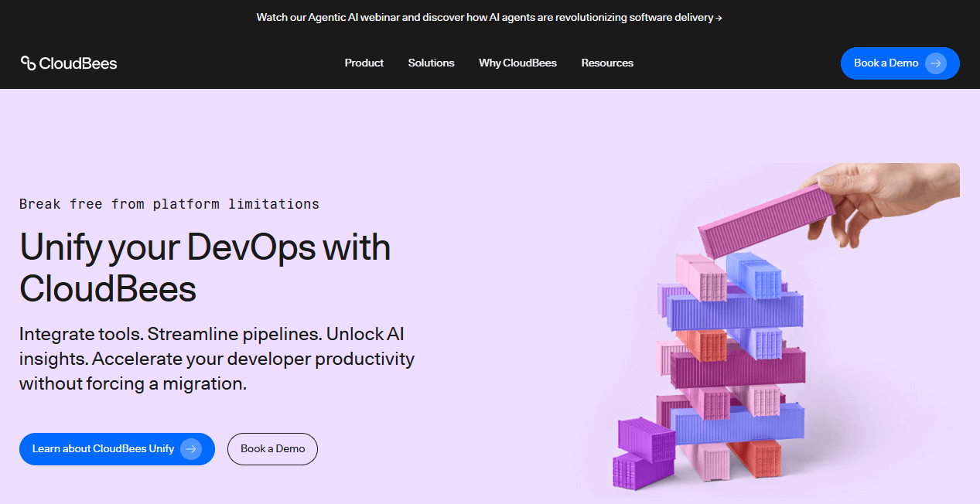Click "Break free from platform limitations" text
This screenshot has width=980, height=504.
[x=169, y=204]
